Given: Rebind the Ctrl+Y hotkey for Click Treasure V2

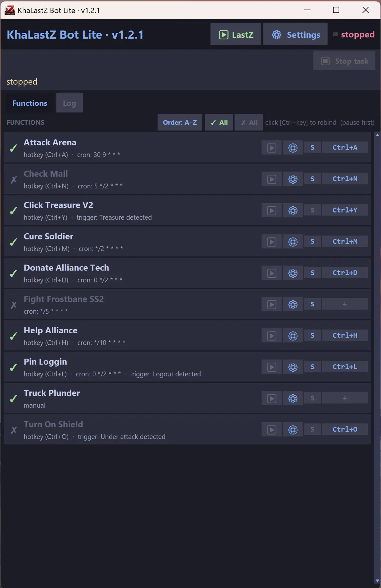Looking at the screenshot, I should point(345,210).
